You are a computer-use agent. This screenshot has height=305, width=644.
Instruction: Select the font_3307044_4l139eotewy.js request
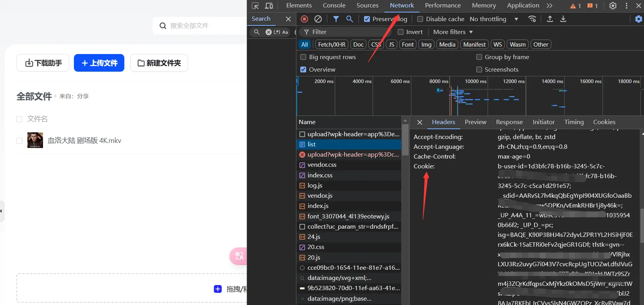click(349, 216)
